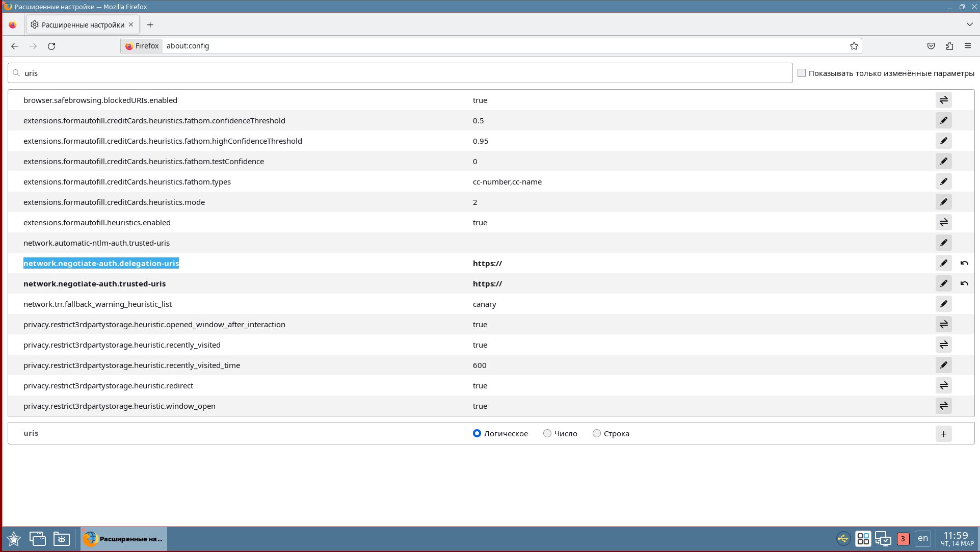
Task: Switch to Firefox taskbar window button
Action: click(124, 539)
